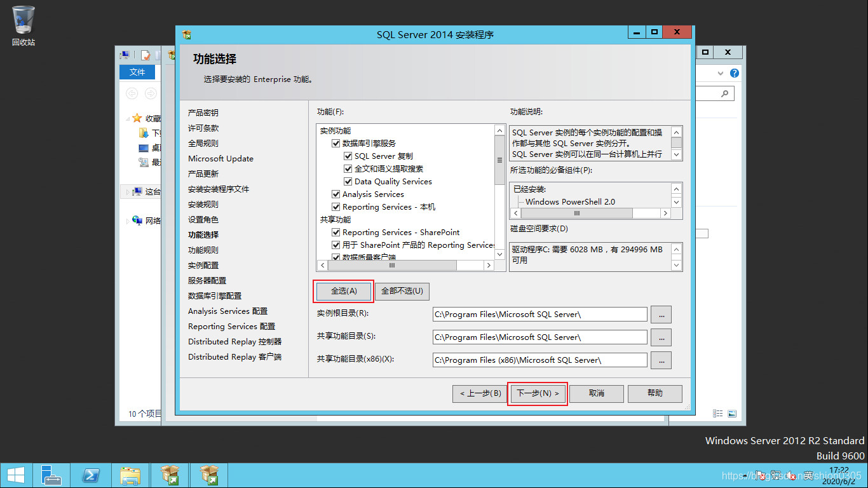Click the 全部不选(U) button

[402, 291]
